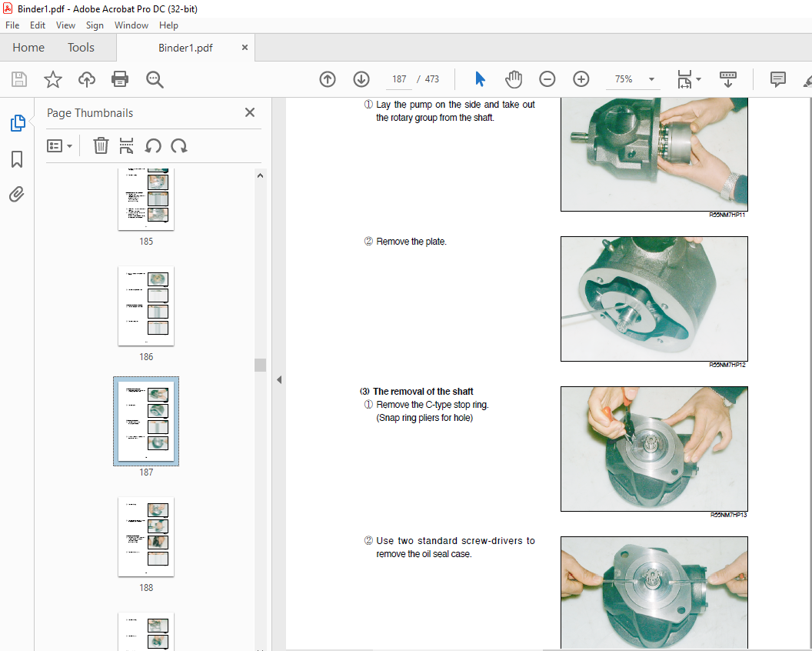Click the thumbnails scrollbar up arrow
812x651 pixels.
(x=260, y=175)
